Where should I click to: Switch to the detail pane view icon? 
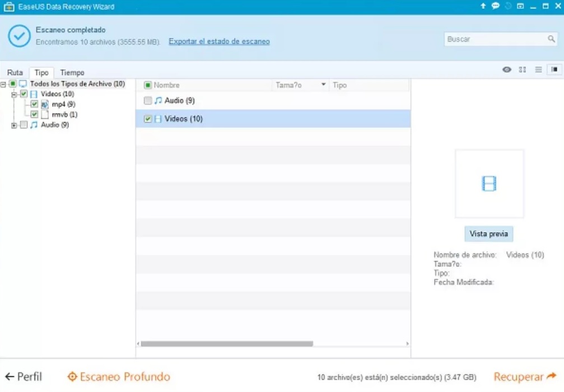click(554, 69)
